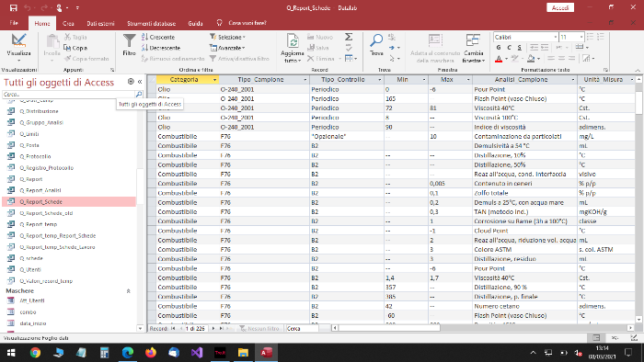Viewport: 644px width, 362px height.
Task: Click cell Contenuto in ceneri
Action: click(x=524, y=183)
